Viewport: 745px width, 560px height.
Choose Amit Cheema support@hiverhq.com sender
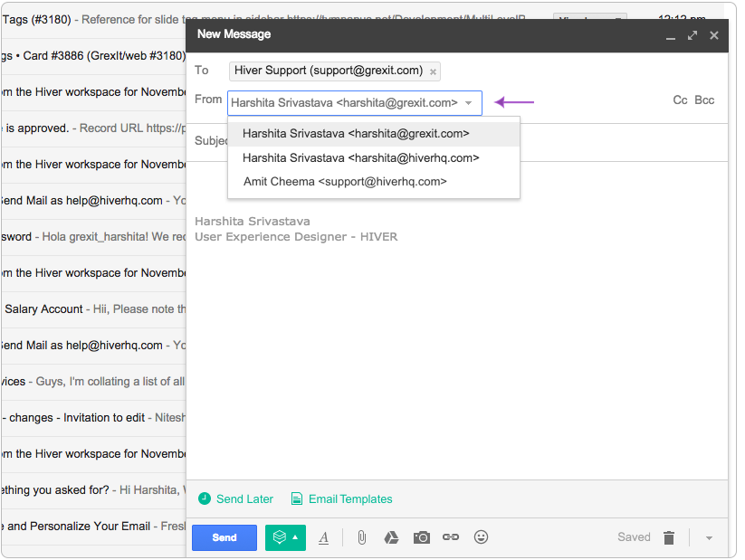(x=374, y=182)
